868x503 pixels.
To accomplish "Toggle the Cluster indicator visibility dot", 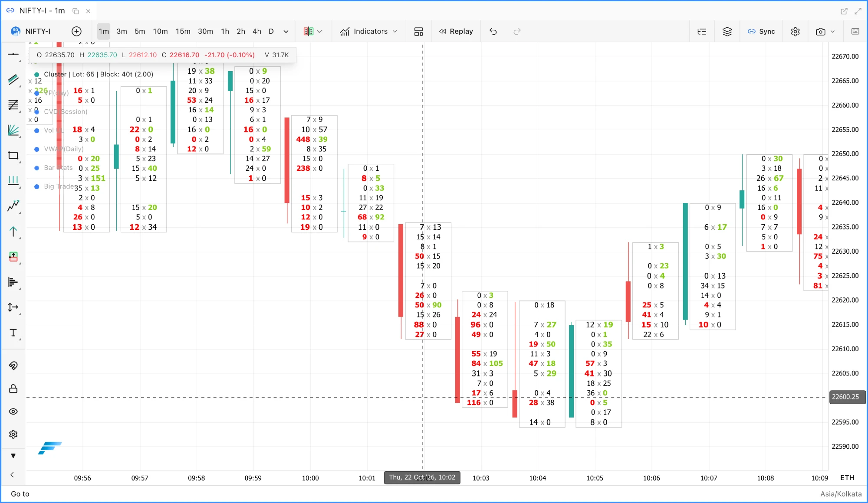I will (37, 74).
